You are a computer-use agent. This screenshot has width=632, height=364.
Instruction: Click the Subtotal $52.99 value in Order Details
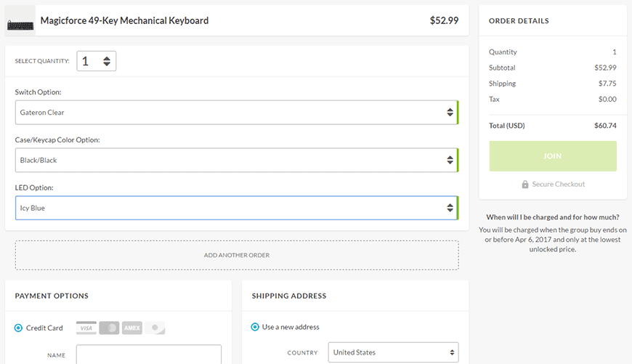tap(605, 68)
